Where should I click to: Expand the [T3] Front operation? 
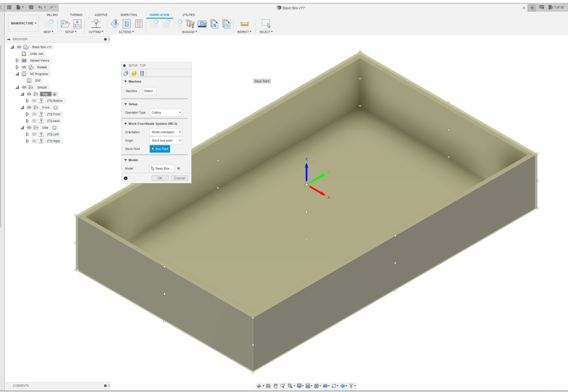27,114
